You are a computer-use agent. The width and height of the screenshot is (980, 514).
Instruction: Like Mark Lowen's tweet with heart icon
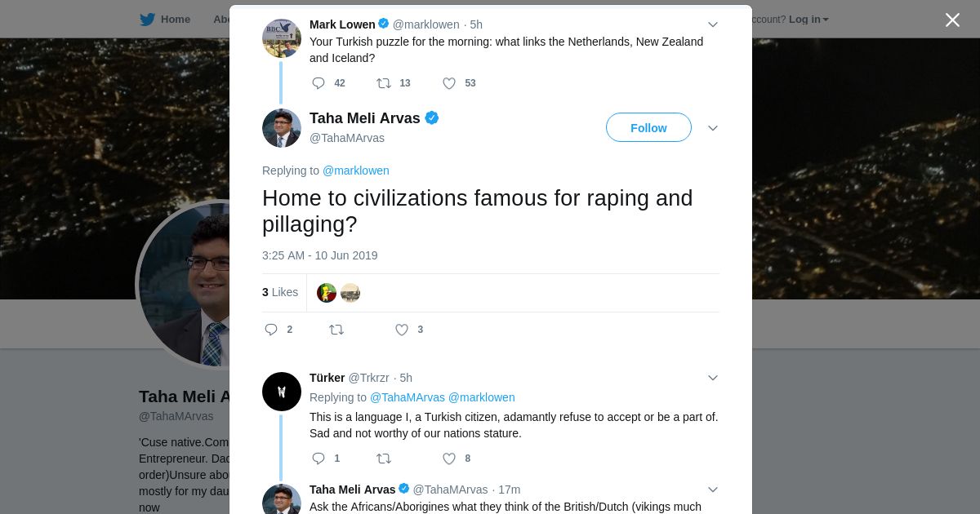click(449, 83)
